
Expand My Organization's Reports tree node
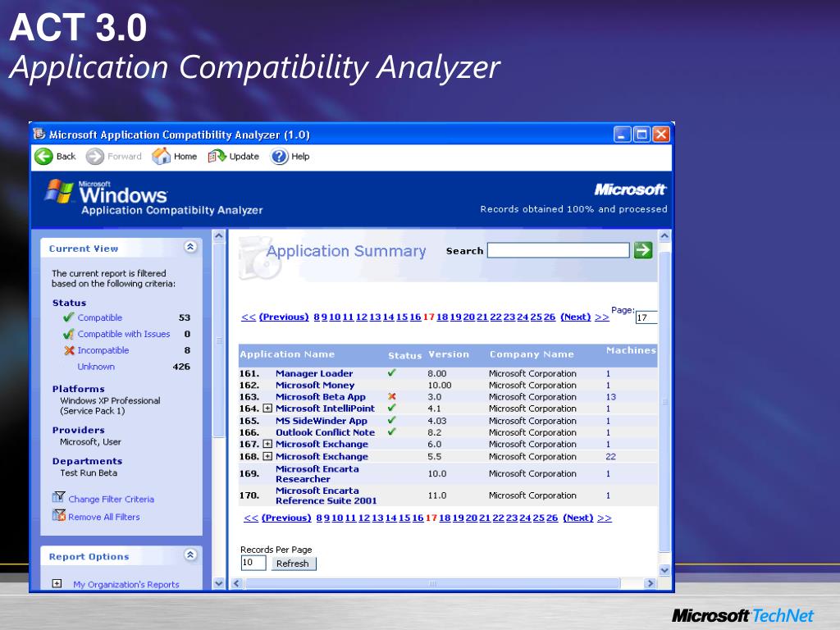click(x=57, y=583)
